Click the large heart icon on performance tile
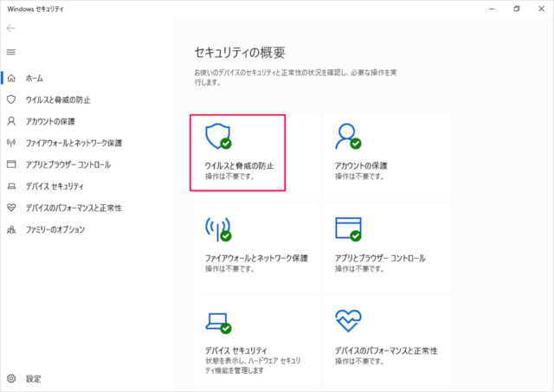The height and width of the screenshot is (392, 554). pyautogui.click(x=348, y=321)
